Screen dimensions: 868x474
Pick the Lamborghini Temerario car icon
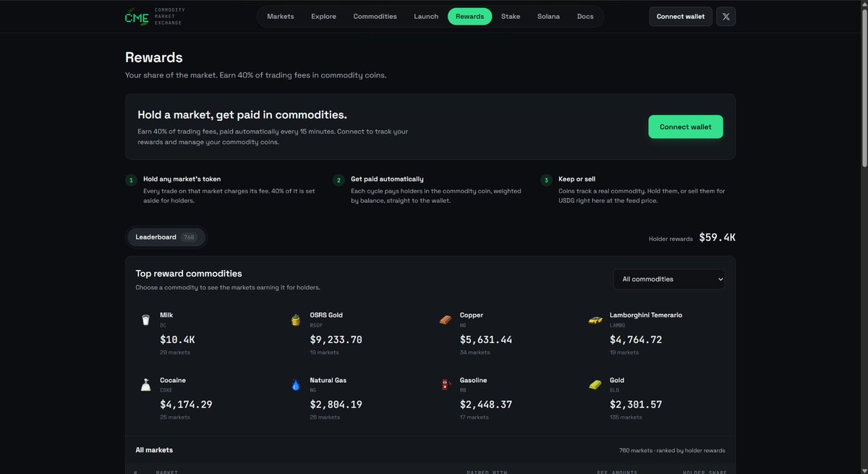[x=595, y=320]
